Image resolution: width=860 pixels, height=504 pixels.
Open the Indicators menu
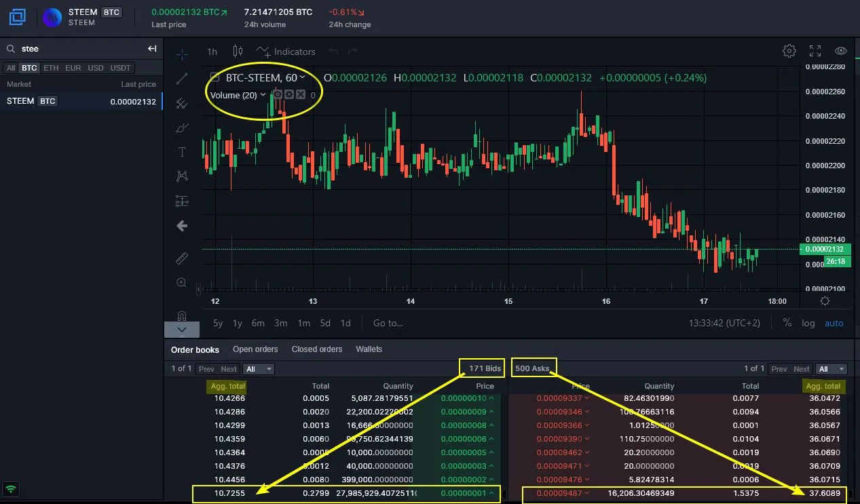click(286, 52)
